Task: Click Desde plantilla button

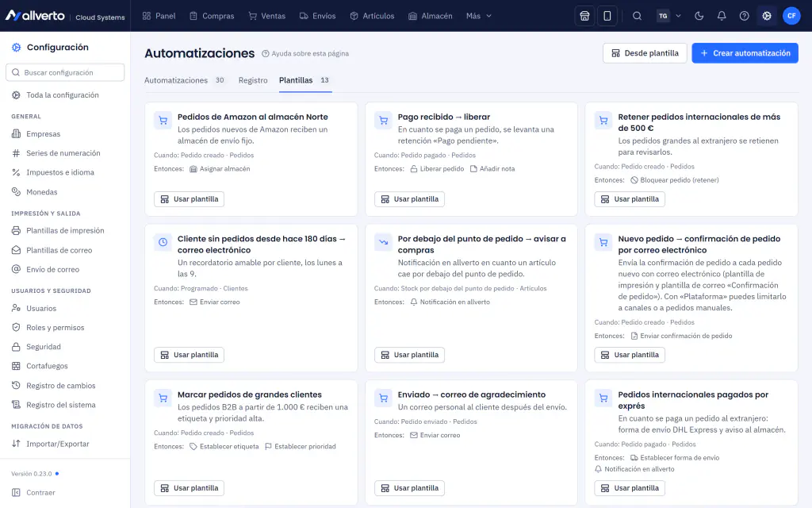Action: pyautogui.click(x=645, y=53)
